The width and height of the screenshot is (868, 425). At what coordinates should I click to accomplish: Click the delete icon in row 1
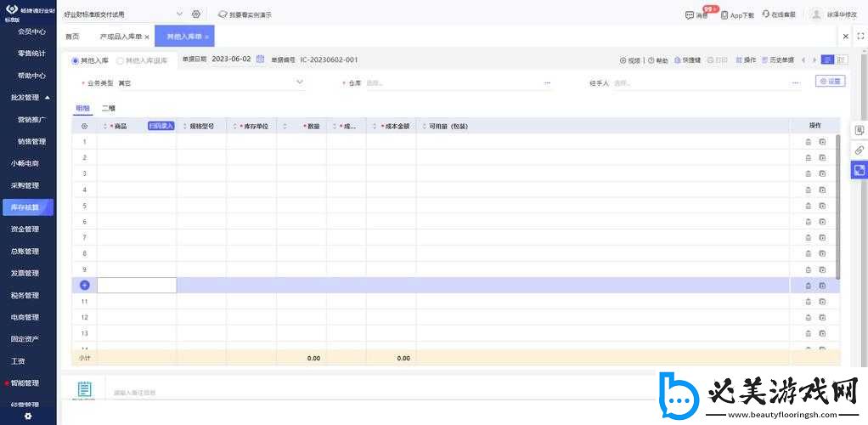(x=808, y=142)
